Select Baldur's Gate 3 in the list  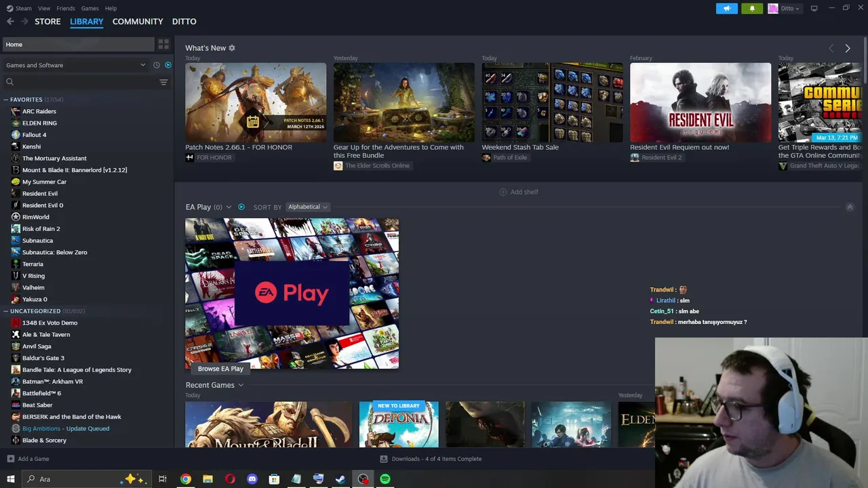pos(43,358)
